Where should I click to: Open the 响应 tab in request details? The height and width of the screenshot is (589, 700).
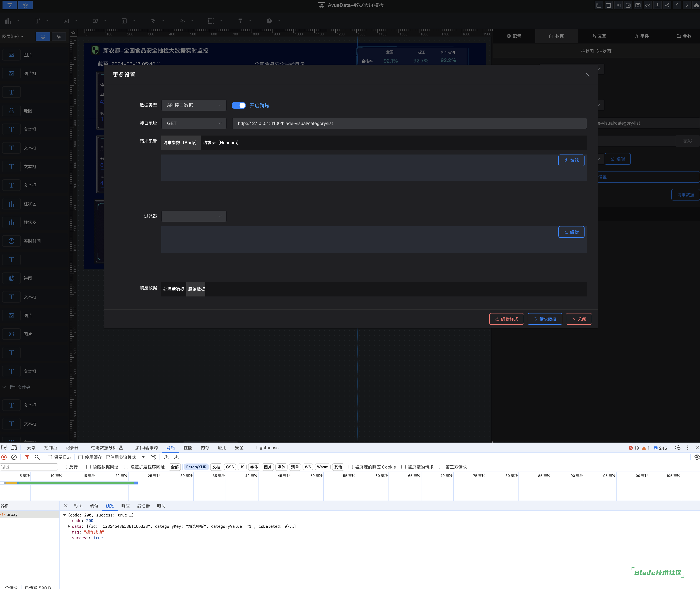pos(125,506)
